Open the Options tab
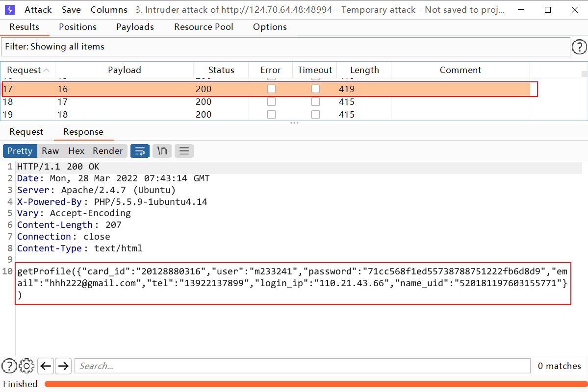Image resolution: width=588 pixels, height=392 pixels. click(x=270, y=27)
